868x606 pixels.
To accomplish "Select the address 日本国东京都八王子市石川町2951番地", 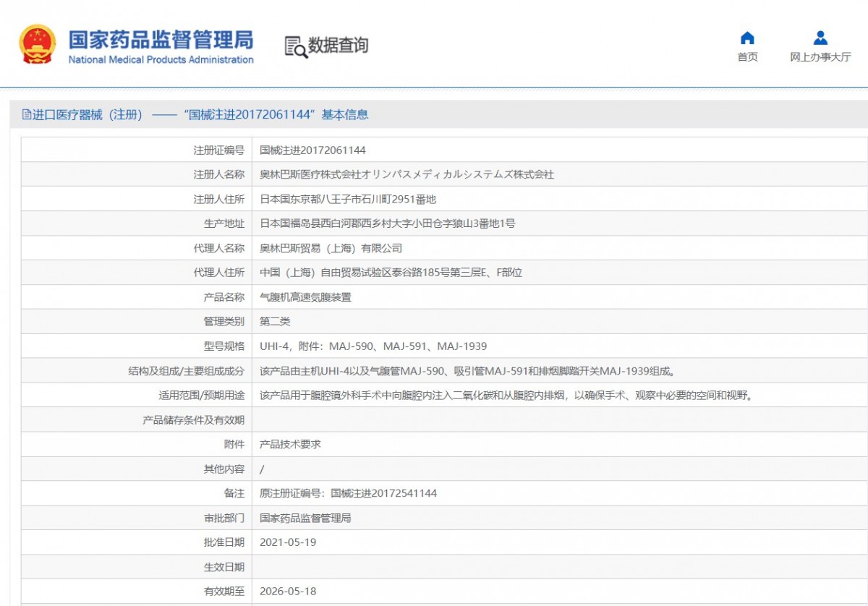I will point(348,199).
